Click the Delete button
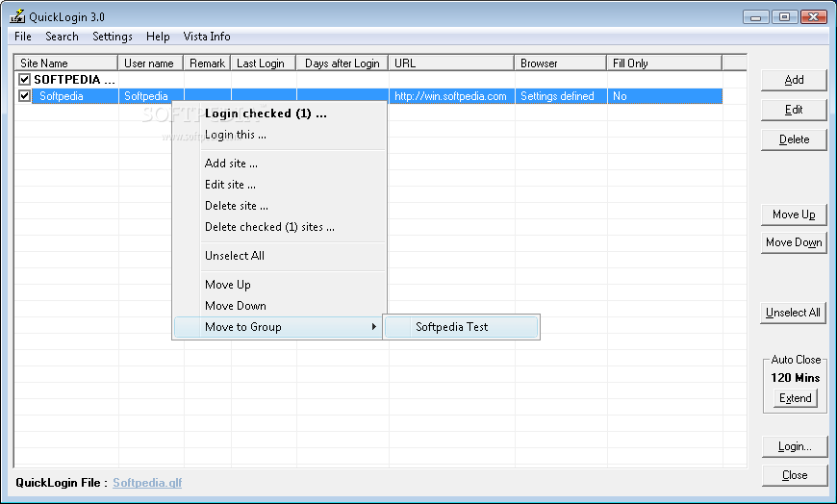This screenshot has height=504, width=837. [794, 139]
